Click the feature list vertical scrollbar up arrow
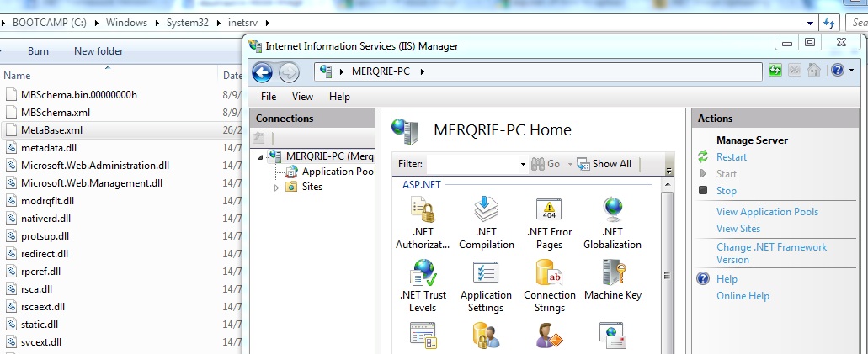 [668, 184]
